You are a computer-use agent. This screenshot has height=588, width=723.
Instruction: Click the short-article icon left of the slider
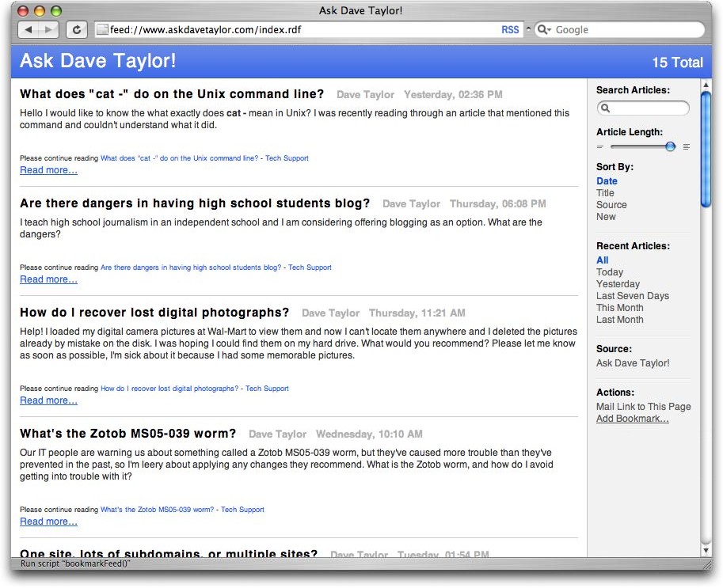[x=600, y=147]
